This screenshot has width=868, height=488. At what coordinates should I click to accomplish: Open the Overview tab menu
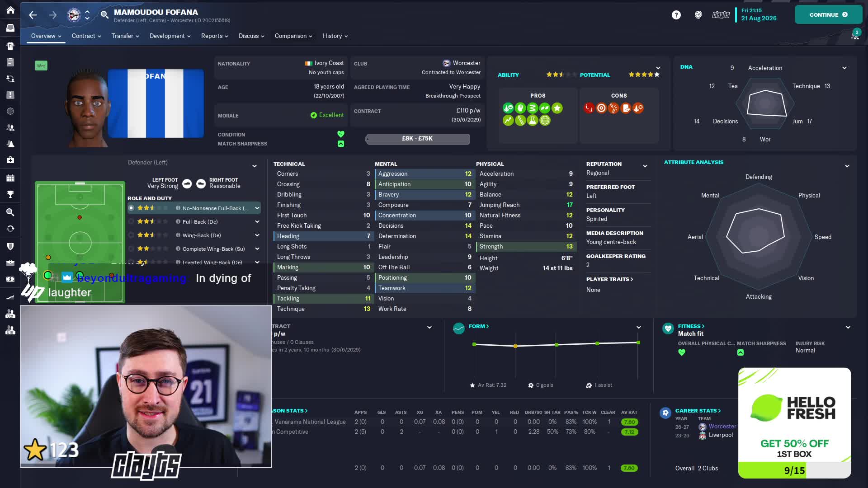46,36
